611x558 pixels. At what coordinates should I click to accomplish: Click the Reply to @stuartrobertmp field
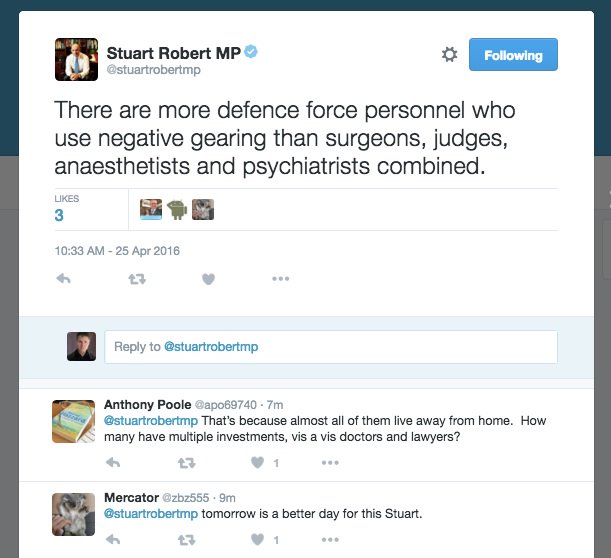331,347
